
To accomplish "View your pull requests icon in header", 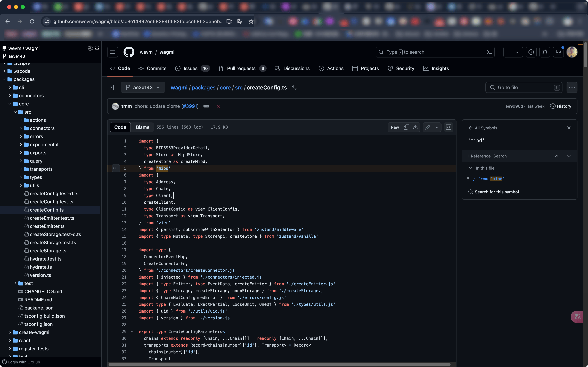I will (545, 52).
